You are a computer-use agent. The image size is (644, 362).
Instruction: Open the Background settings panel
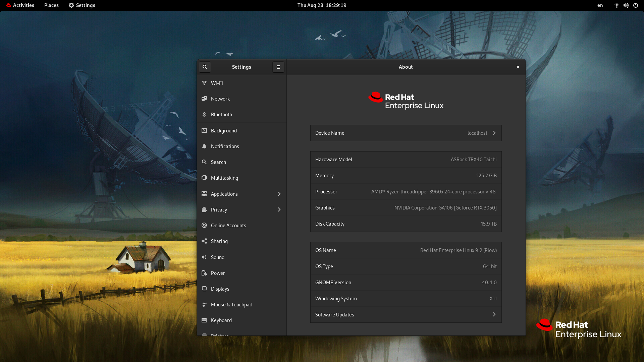click(x=224, y=131)
